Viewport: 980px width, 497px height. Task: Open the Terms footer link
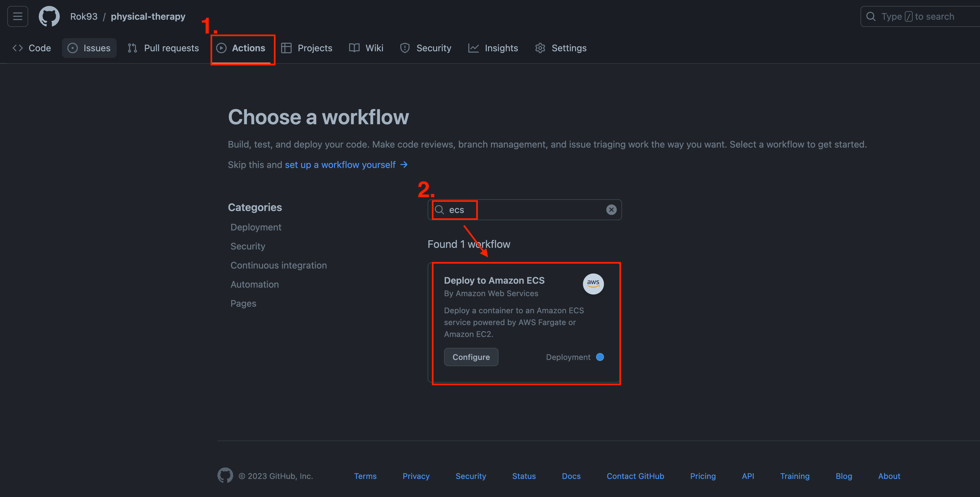pos(365,476)
